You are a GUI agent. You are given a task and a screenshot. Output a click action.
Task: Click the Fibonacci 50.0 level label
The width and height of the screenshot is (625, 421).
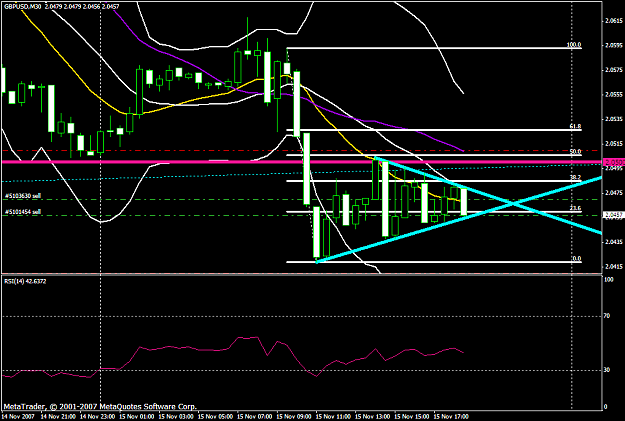pos(575,151)
